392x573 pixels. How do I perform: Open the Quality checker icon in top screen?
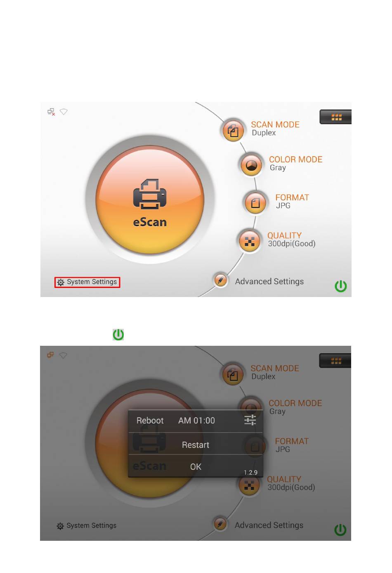249,241
